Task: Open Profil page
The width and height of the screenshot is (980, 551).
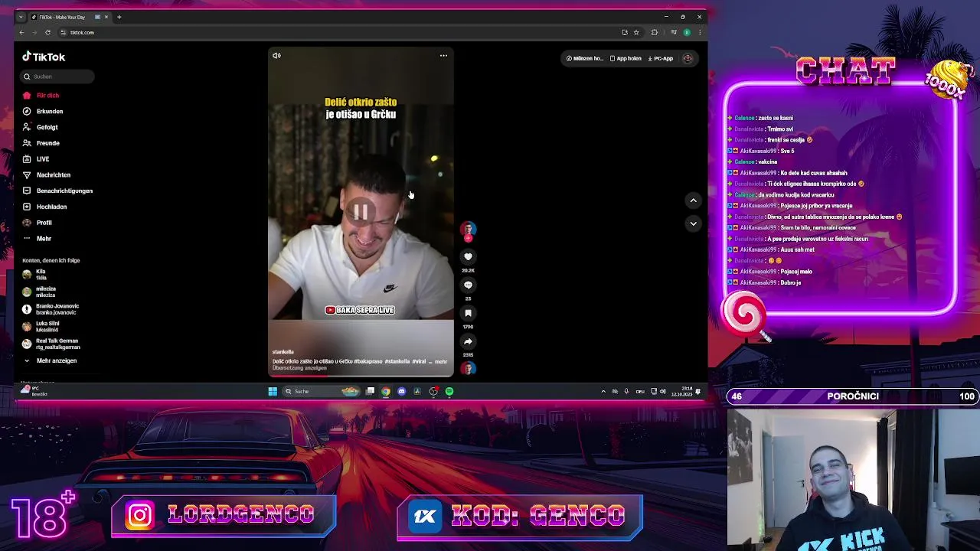Action: click(x=38, y=223)
